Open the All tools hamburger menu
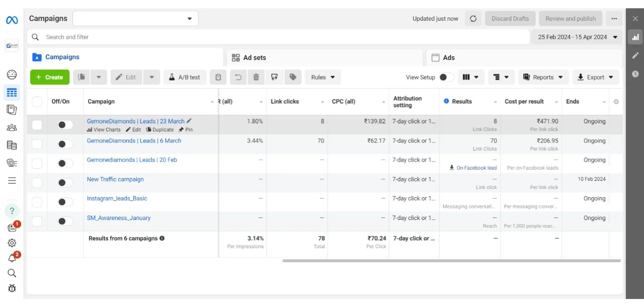Viewport: 644px width, 307px height. (x=12, y=180)
